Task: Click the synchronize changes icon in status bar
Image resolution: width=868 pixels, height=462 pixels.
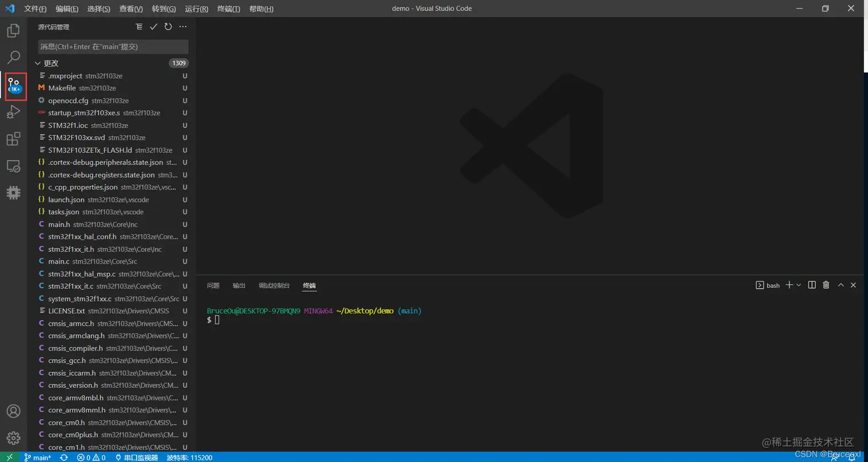Action: [64, 457]
